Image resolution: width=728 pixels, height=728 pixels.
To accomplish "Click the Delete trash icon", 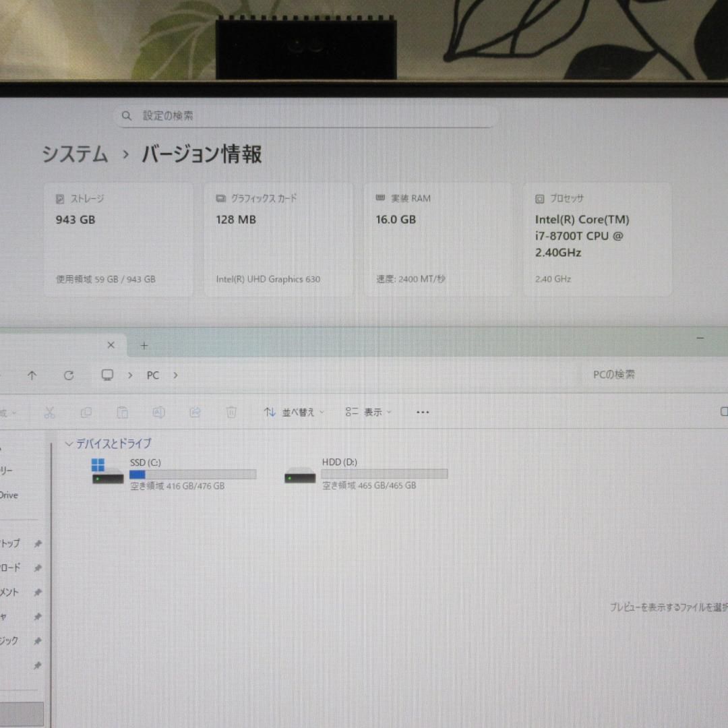I will click(232, 412).
